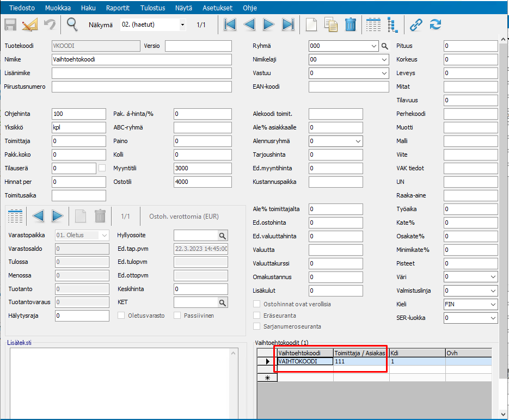Image resolution: width=509 pixels, height=420 pixels.
Task: Click the Toimittaja / Asiakas column header
Action: [360, 353]
